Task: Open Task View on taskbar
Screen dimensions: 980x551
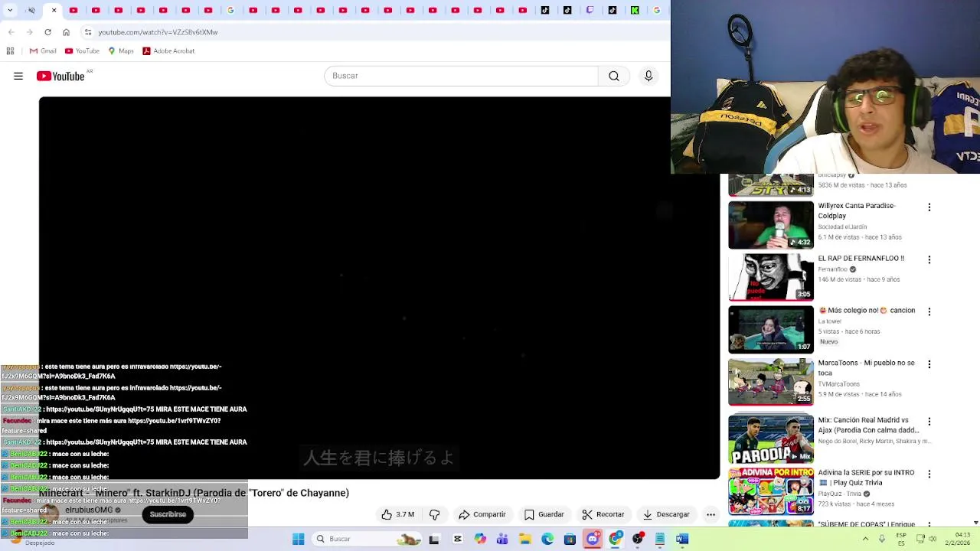Action: pyautogui.click(x=434, y=539)
